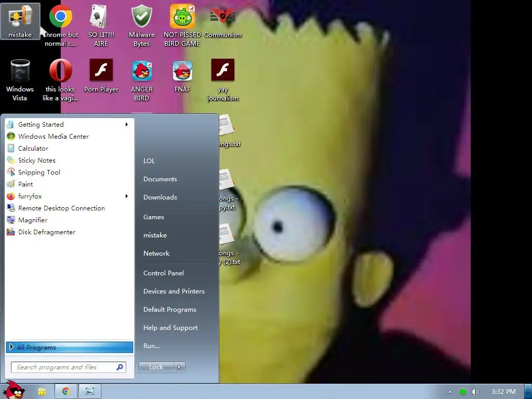Screen dimensions: 532x399
Task: Open the FNAF desktop icon
Action: [182, 76]
